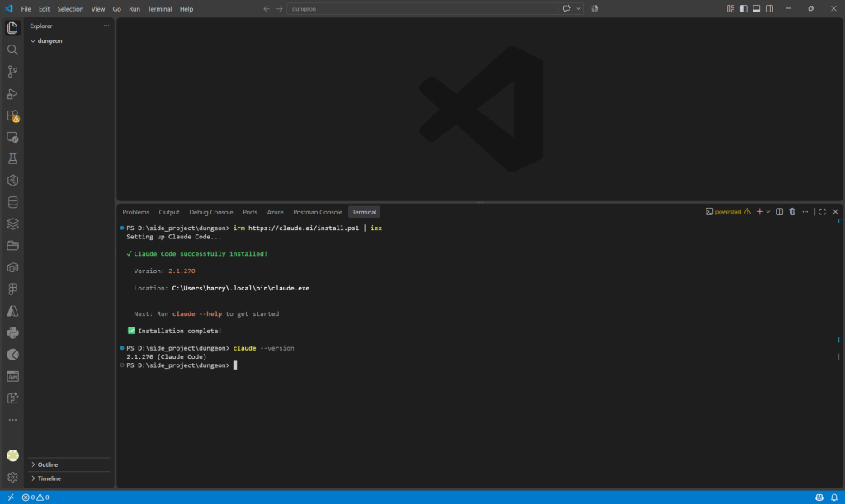
Task: Open the color palette icon in title bar
Action: (x=594, y=8)
